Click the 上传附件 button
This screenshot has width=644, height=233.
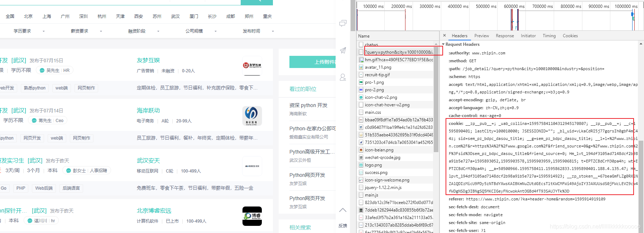tap(312, 62)
